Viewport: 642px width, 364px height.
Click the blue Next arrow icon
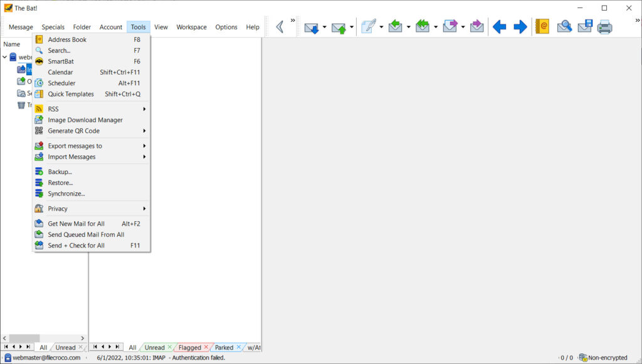pyautogui.click(x=520, y=27)
